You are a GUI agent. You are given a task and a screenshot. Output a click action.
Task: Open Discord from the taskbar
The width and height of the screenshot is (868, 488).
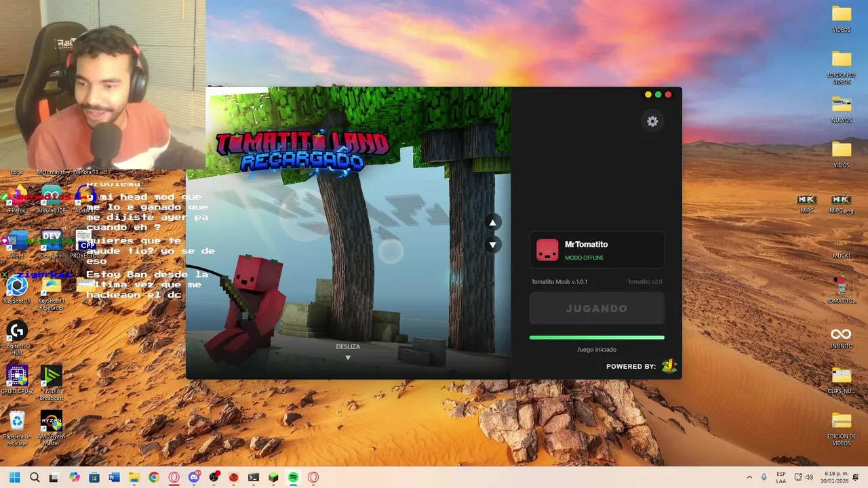coord(194,477)
